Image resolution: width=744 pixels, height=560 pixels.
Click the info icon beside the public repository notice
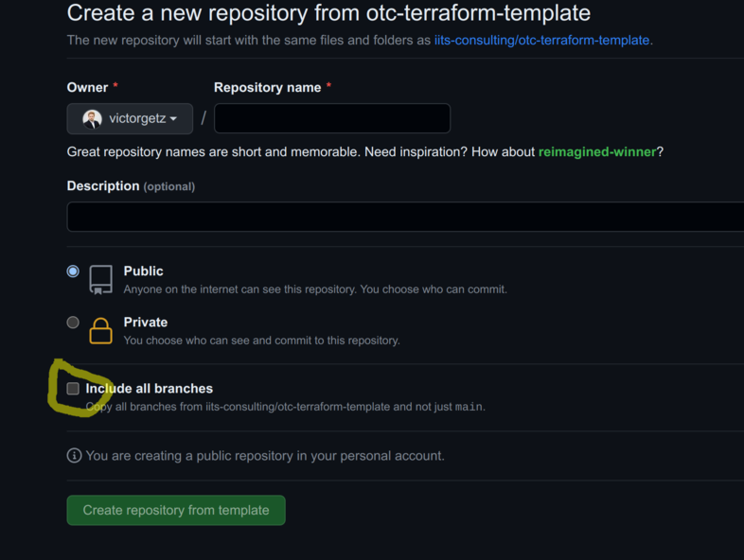click(74, 456)
